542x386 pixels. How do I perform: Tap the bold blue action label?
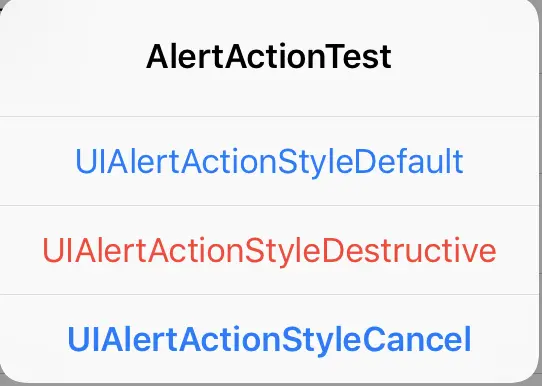[269, 340]
